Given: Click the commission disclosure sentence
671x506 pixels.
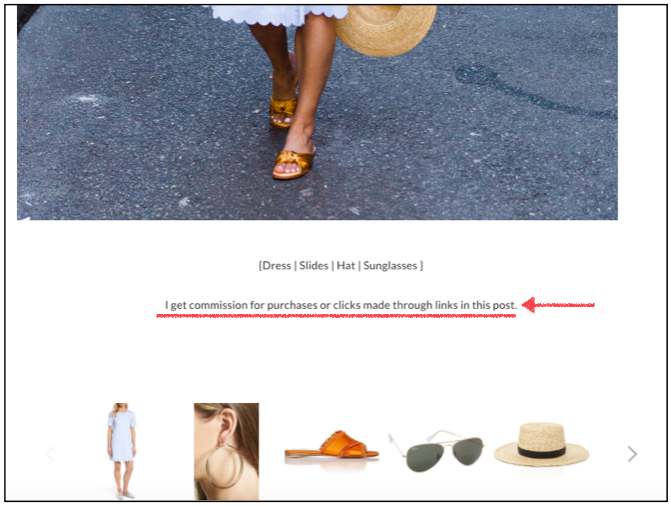Looking at the screenshot, I should point(341,305).
